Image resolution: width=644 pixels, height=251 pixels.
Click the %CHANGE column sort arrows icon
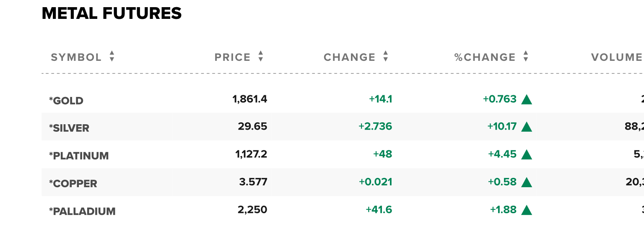[x=525, y=56]
